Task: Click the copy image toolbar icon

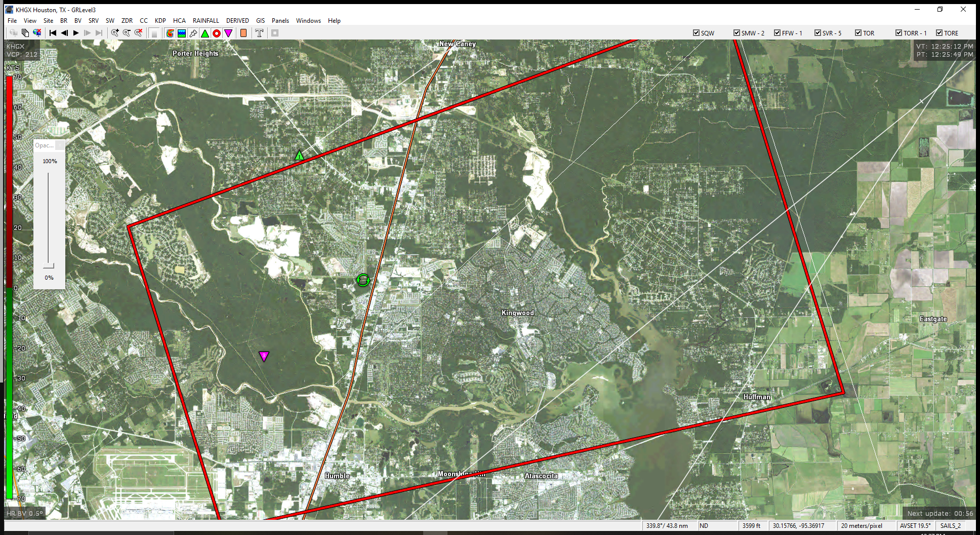Action: 25,33
